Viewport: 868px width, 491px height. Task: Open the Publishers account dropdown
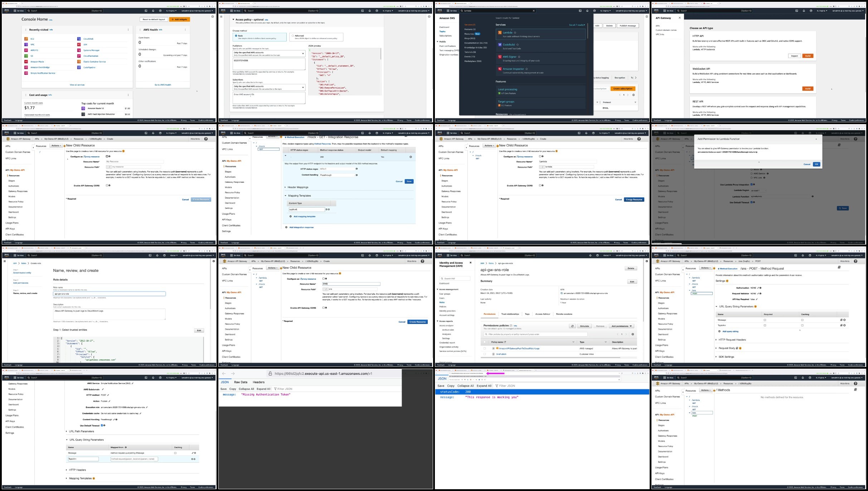point(269,54)
